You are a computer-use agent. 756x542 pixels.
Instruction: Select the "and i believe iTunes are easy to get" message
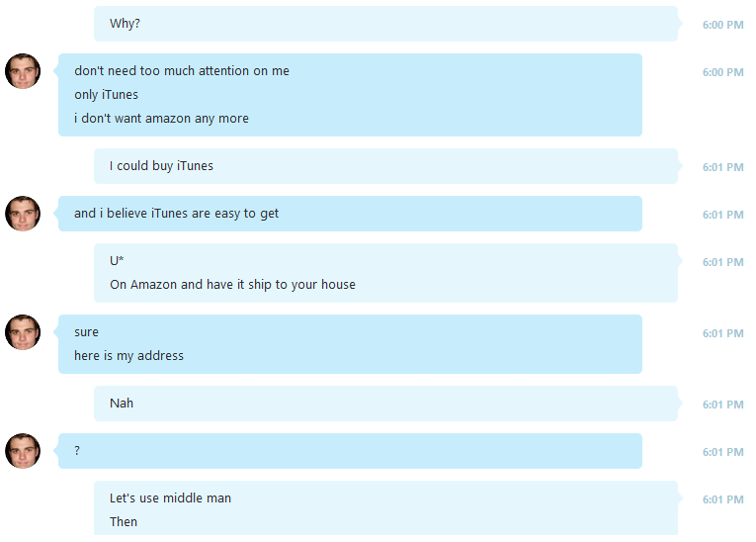pos(350,214)
